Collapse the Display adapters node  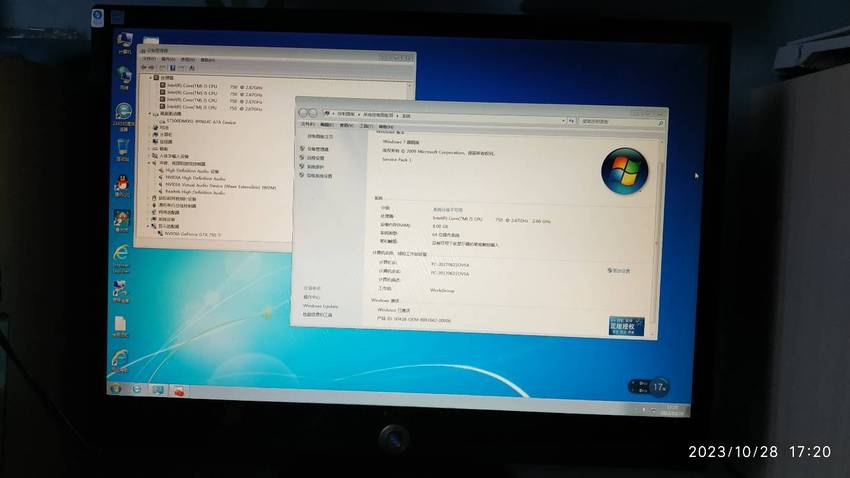148,226
